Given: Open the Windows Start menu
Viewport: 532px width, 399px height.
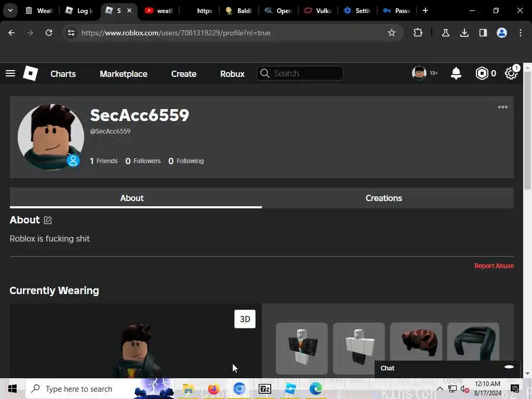Looking at the screenshot, I should click(12, 389).
